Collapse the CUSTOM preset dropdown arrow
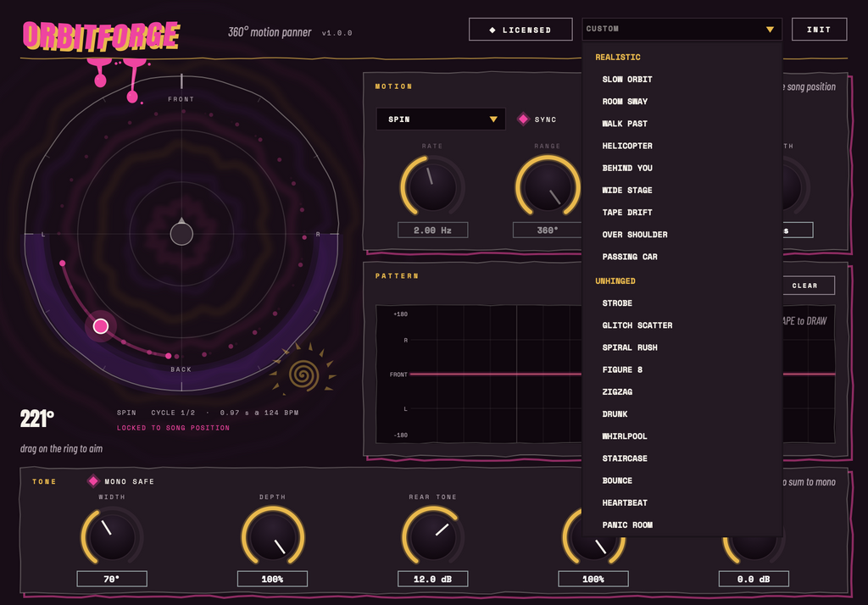Viewport: 868px width, 605px height. 770,30
